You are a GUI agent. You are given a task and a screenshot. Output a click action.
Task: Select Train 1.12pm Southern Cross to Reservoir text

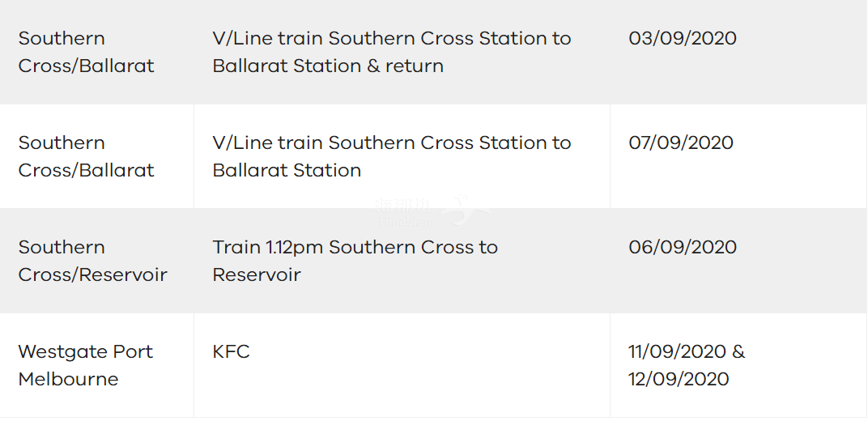coord(355,261)
